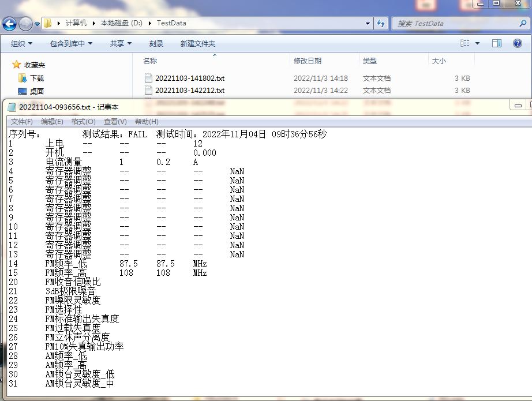The width and height of the screenshot is (532, 401).
Task: Expand the arrow after 计算机 breadcrumb
Action: point(93,23)
